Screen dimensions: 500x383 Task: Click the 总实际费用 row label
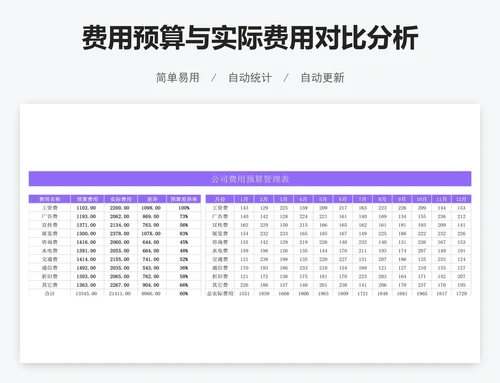pos(220,294)
